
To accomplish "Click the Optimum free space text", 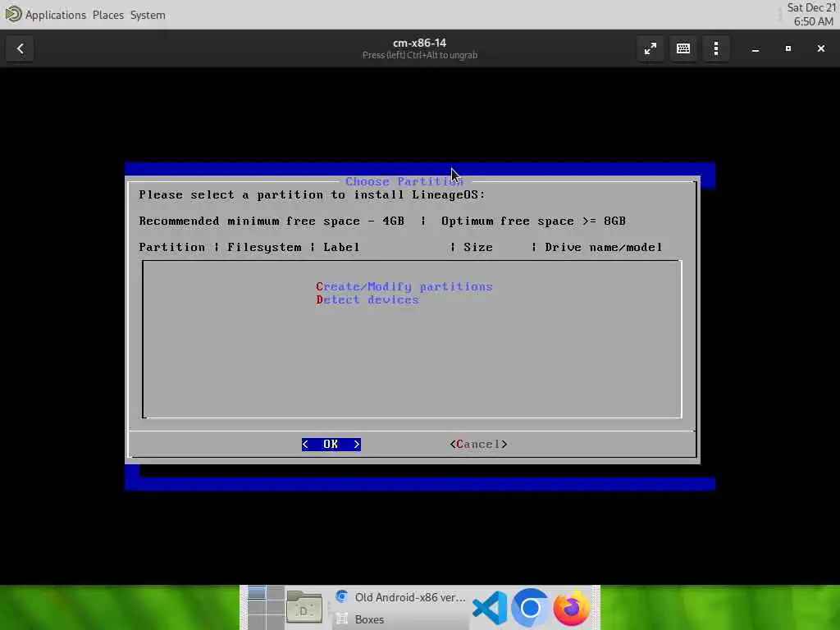I will click(533, 221).
